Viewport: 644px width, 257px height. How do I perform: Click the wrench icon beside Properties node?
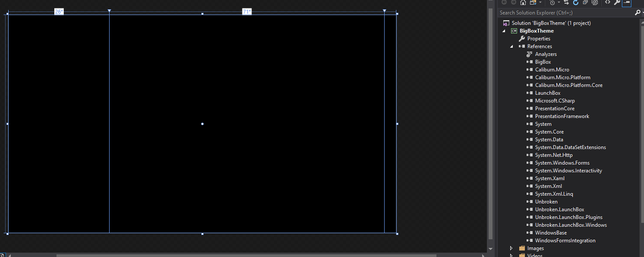pyautogui.click(x=522, y=39)
